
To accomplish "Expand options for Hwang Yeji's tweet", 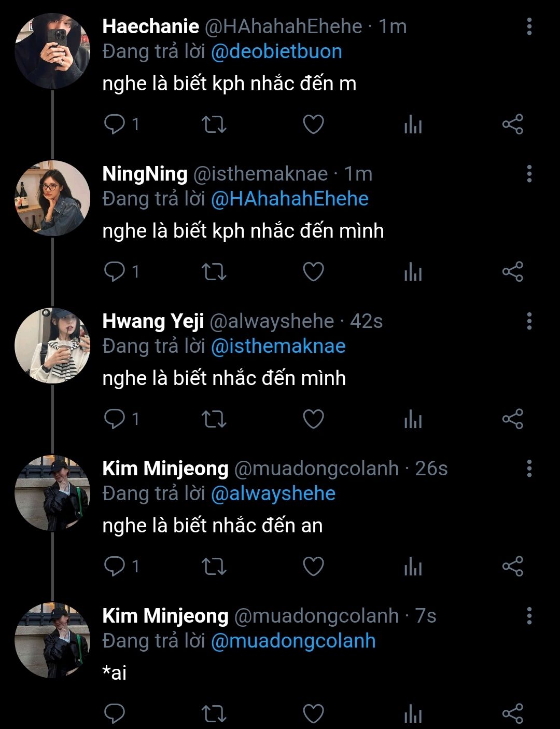I will click(x=529, y=321).
